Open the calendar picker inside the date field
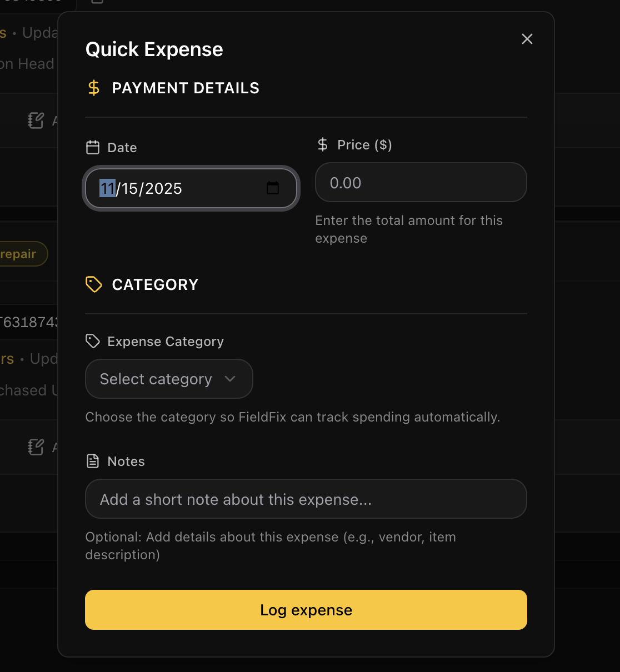 coord(273,188)
